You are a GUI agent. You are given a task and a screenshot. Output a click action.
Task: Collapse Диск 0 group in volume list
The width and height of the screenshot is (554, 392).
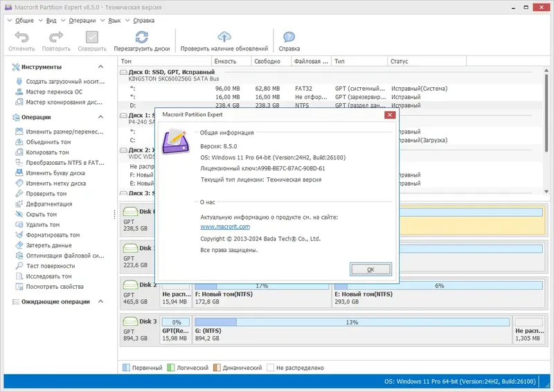pos(123,72)
